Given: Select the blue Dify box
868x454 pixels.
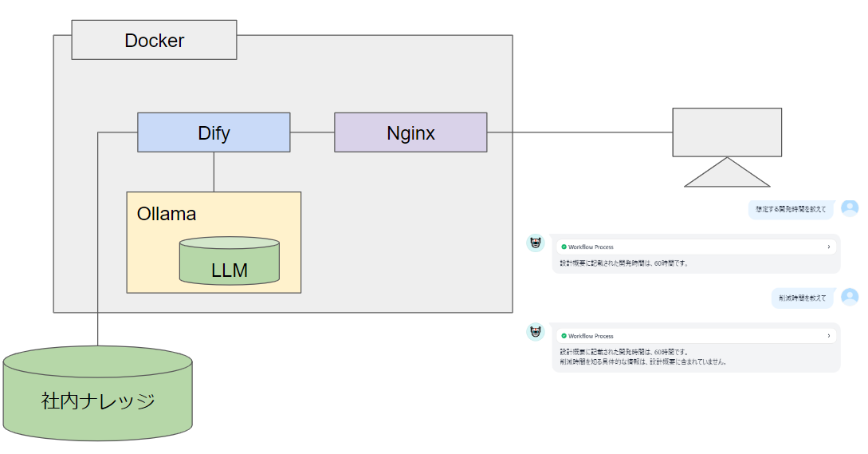Looking at the screenshot, I should tap(214, 132).
